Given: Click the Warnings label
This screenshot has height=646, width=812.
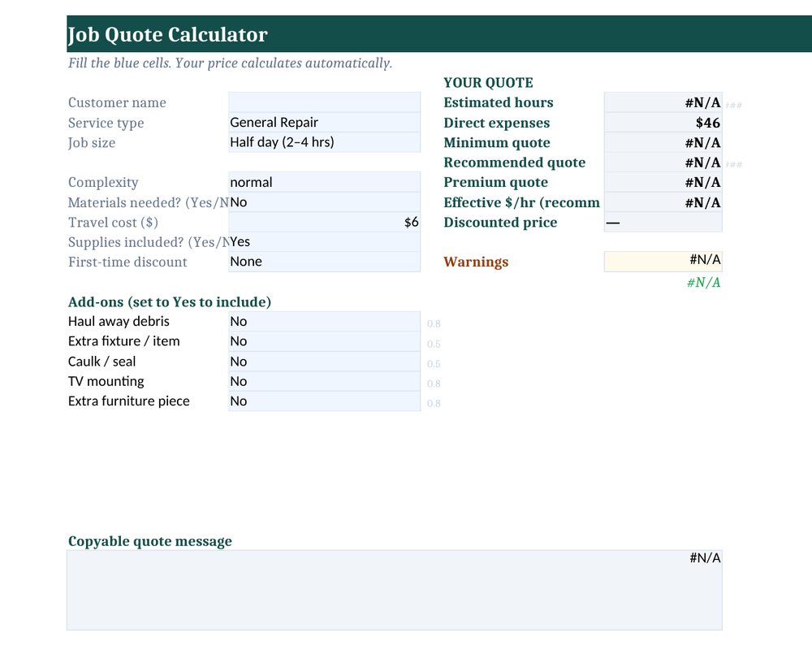Looking at the screenshot, I should point(476,262).
